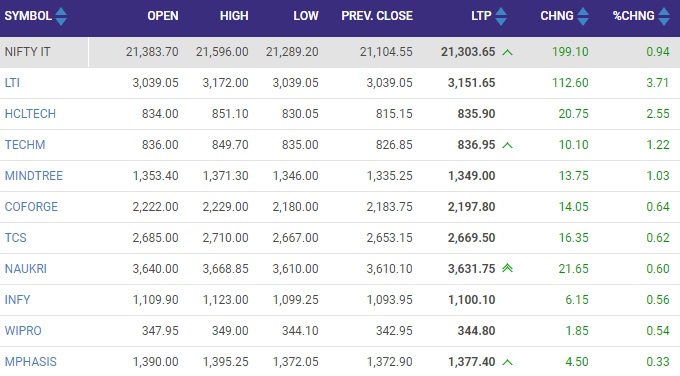Sort by %CHNG using sort arrows

pyautogui.click(x=664, y=16)
